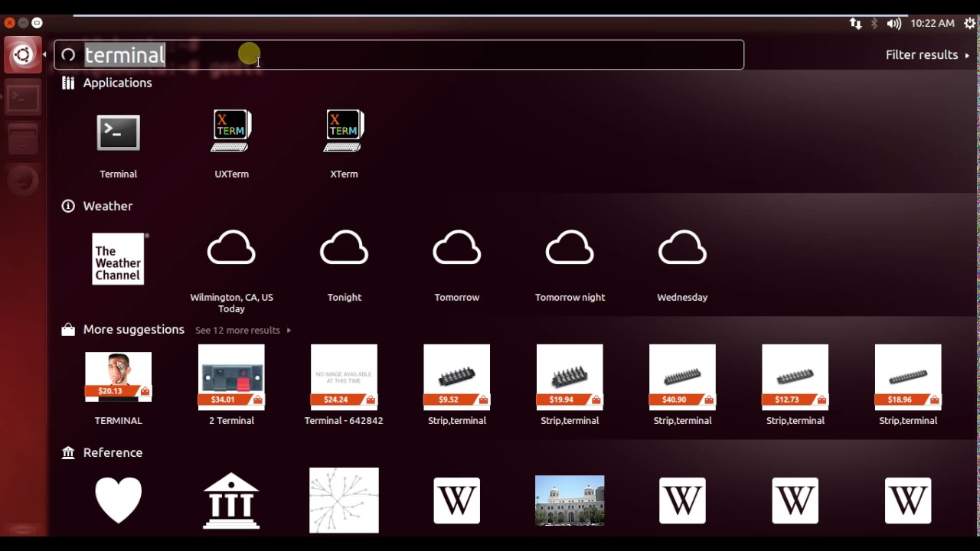The height and width of the screenshot is (551, 980).
Task: Open the sound volume indicator
Action: tap(893, 23)
